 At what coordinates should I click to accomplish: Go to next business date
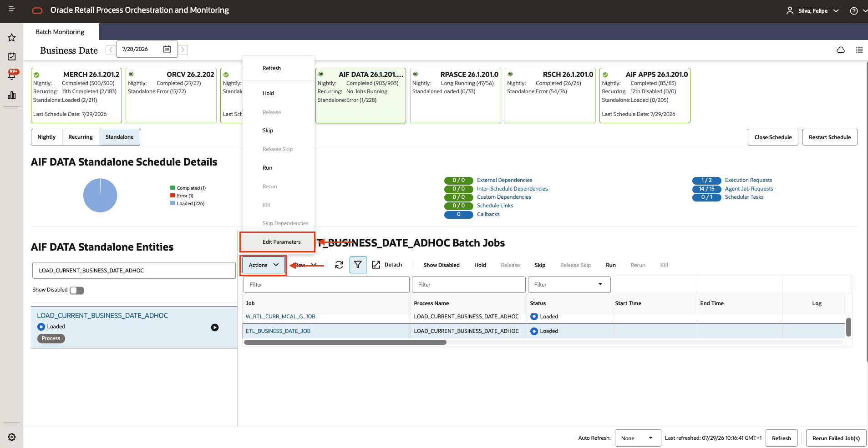(183, 50)
